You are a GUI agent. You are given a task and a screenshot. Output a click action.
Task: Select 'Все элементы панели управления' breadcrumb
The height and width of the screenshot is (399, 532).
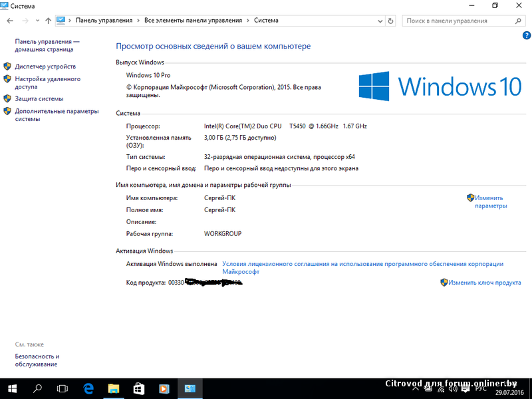pyautogui.click(x=193, y=21)
